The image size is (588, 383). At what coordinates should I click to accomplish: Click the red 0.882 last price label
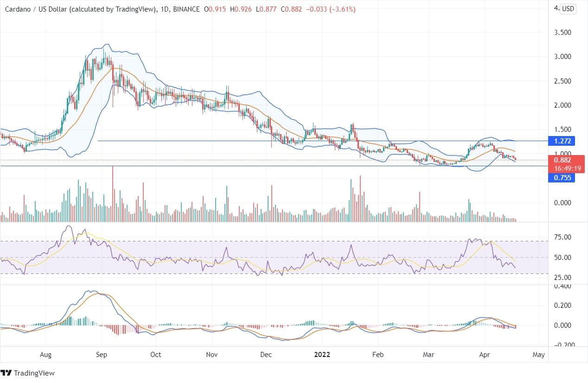tap(562, 160)
